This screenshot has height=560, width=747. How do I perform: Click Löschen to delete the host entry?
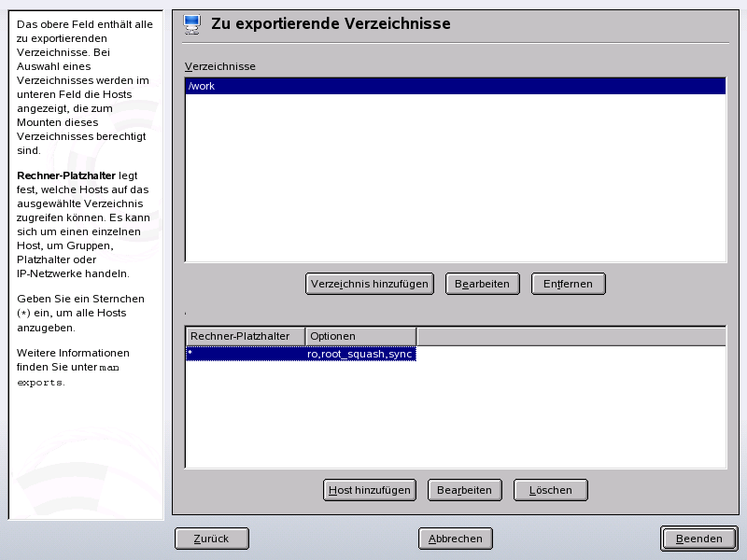coord(550,489)
